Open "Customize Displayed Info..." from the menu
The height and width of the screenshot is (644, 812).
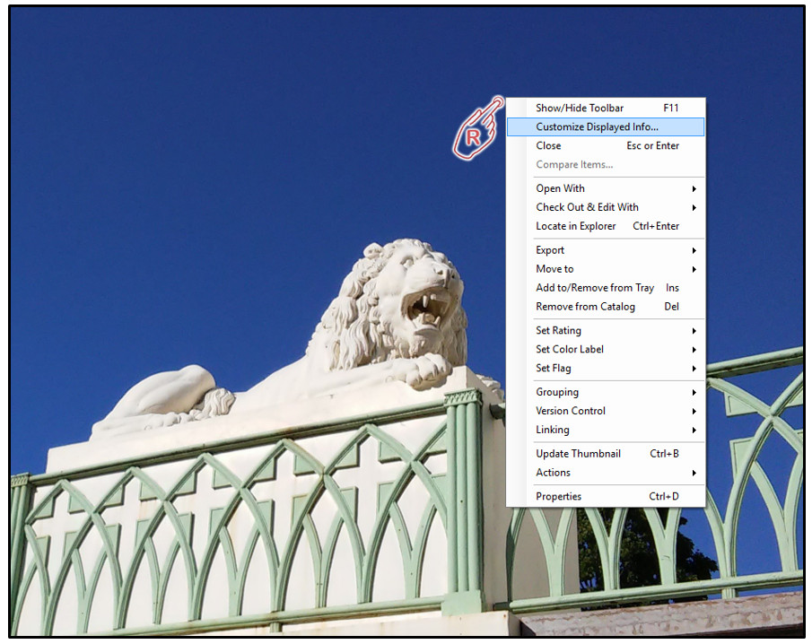pyautogui.click(x=595, y=126)
